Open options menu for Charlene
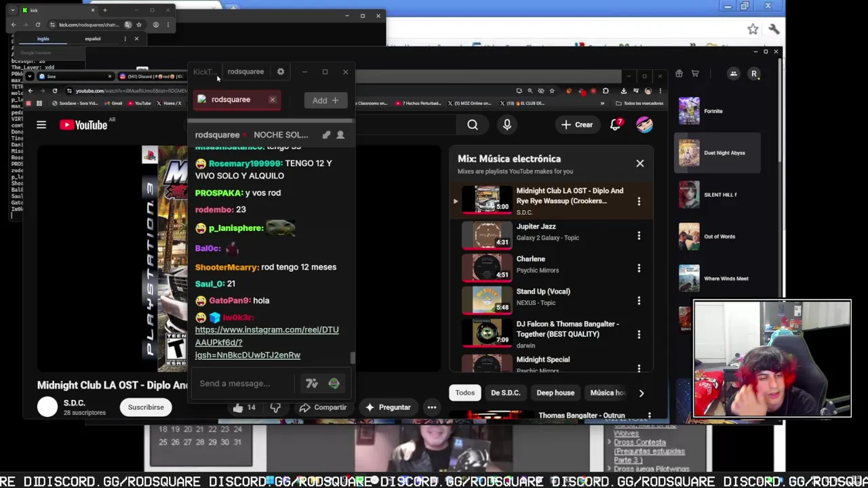 639,268
